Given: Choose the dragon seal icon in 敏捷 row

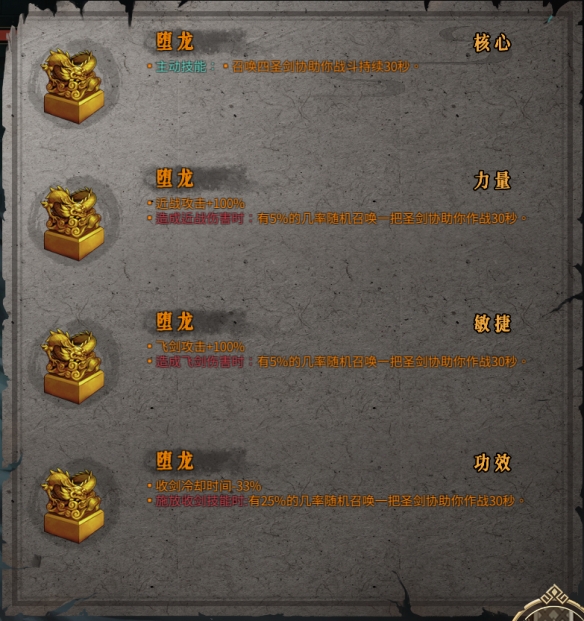Looking at the screenshot, I should click(74, 366).
